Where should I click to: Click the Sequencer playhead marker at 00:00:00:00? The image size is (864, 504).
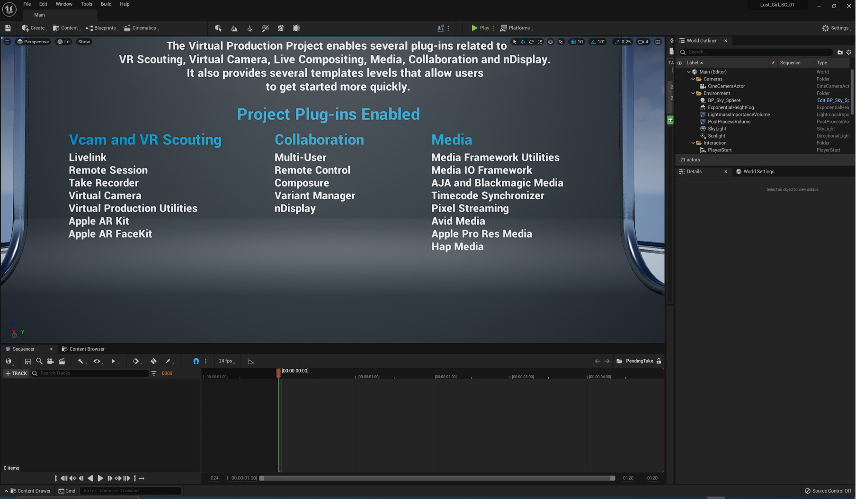coord(278,373)
